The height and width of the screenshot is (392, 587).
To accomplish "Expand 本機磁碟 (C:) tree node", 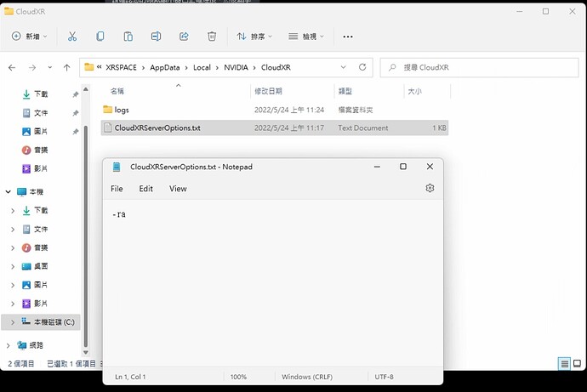I will tap(13, 322).
